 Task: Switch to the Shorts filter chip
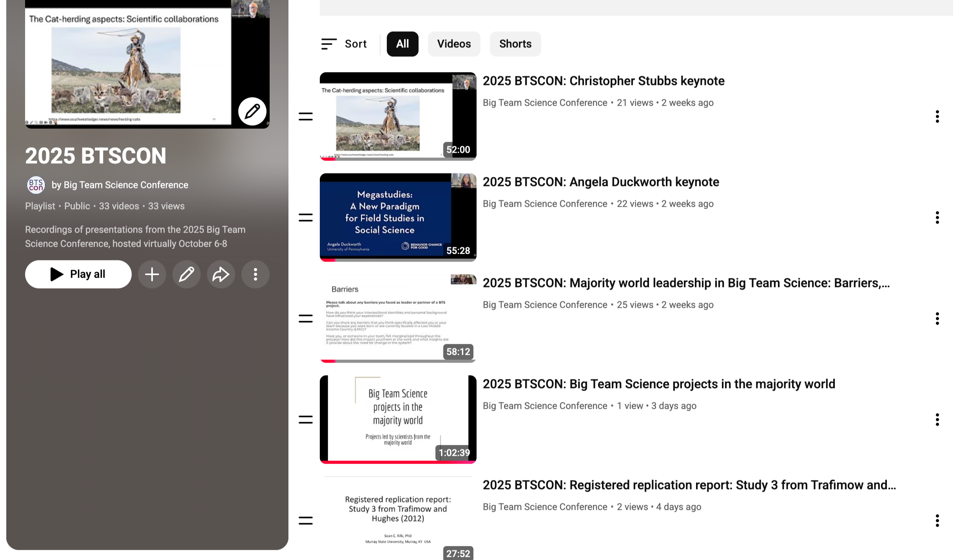pos(515,44)
